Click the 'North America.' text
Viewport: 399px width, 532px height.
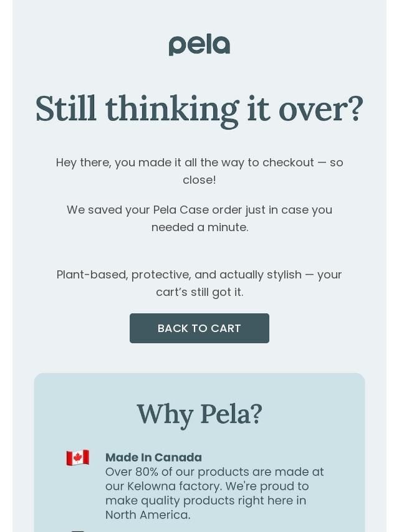pyautogui.click(x=148, y=515)
